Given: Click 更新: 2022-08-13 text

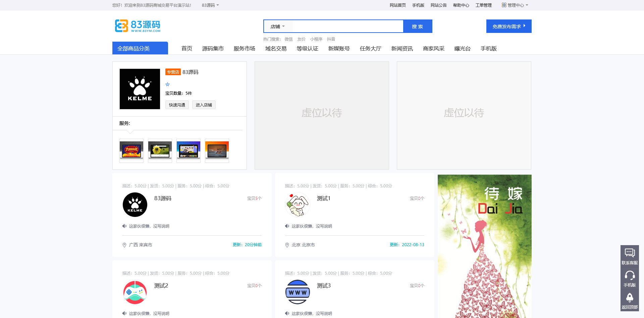Looking at the screenshot, I should coord(407,245).
